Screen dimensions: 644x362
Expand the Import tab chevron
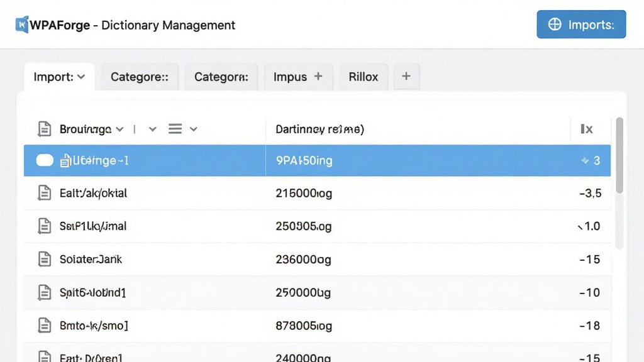click(x=81, y=77)
